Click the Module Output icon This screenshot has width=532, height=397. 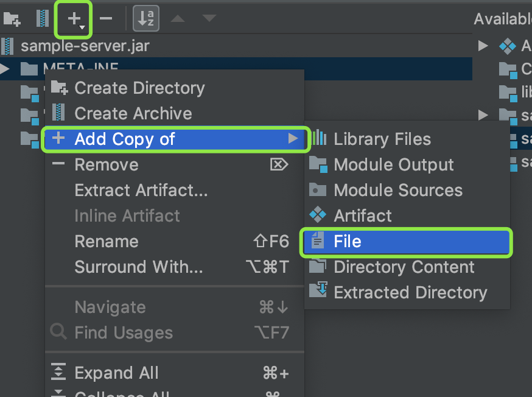click(x=318, y=165)
